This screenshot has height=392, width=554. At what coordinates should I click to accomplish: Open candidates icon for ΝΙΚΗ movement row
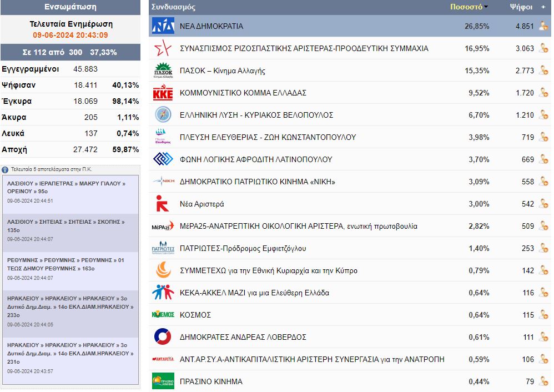coord(543,182)
